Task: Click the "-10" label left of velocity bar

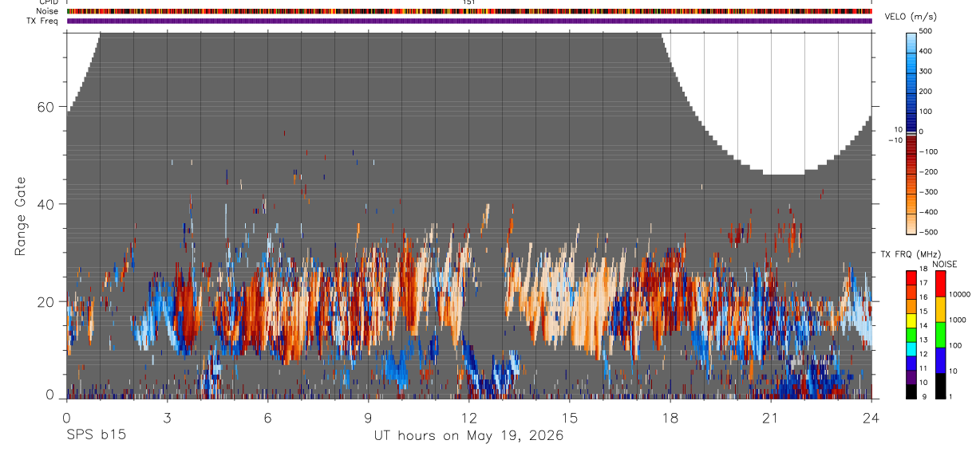Action: click(x=895, y=140)
